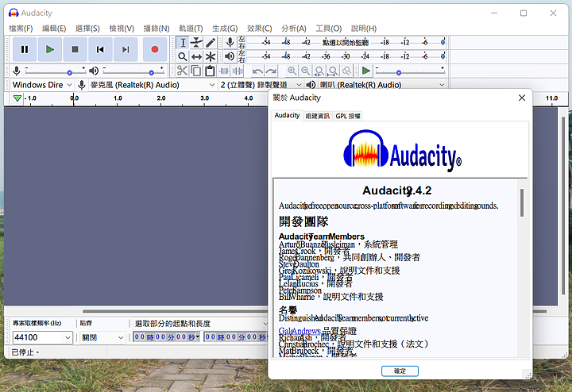The image size is (572, 392).
Task: Click the Play-at-Speed green button
Action: [x=366, y=71]
